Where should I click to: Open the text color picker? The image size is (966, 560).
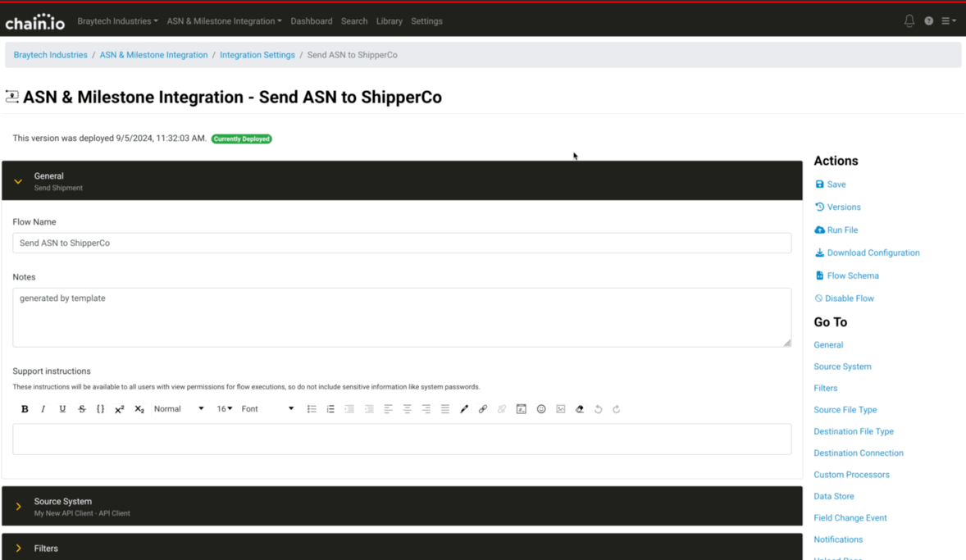[x=464, y=409]
